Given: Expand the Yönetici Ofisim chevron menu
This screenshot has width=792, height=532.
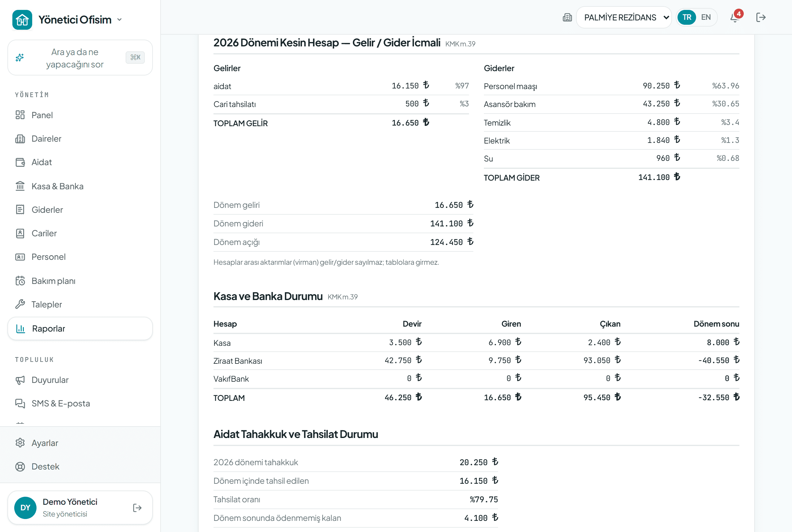Looking at the screenshot, I should tap(119, 20).
